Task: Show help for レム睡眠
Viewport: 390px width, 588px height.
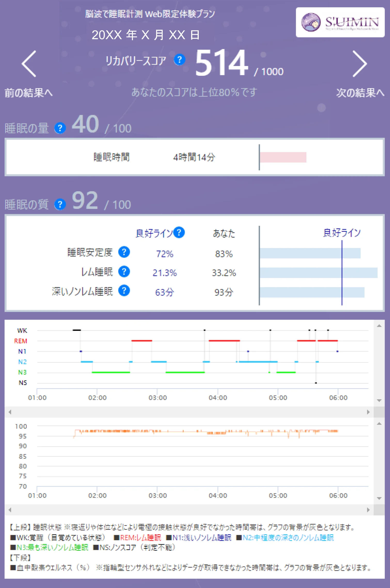Action: pos(124,271)
